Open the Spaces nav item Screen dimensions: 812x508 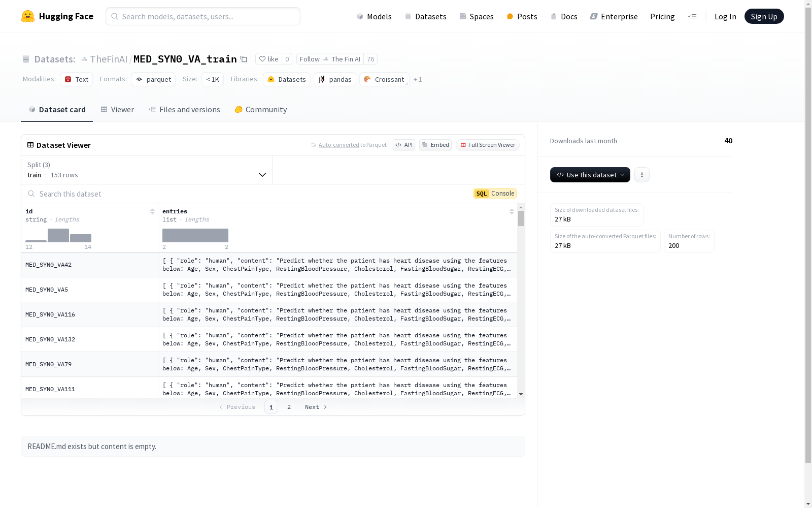tap(477, 16)
